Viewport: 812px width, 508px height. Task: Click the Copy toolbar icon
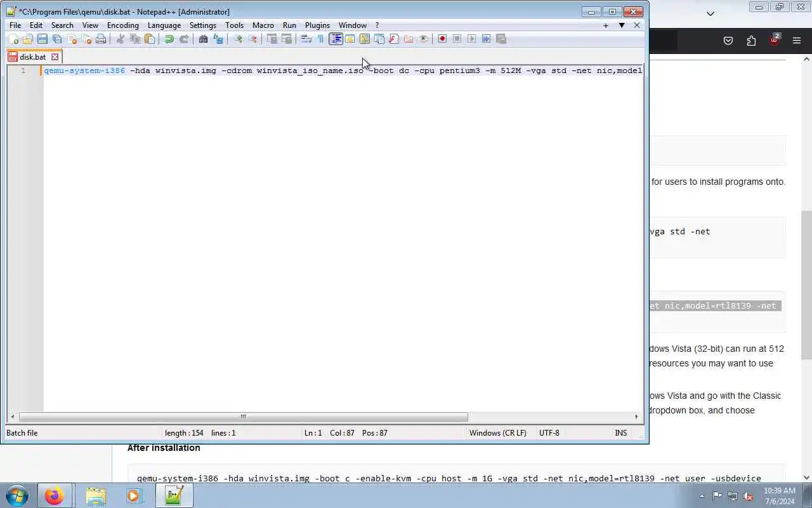(135, 39)
